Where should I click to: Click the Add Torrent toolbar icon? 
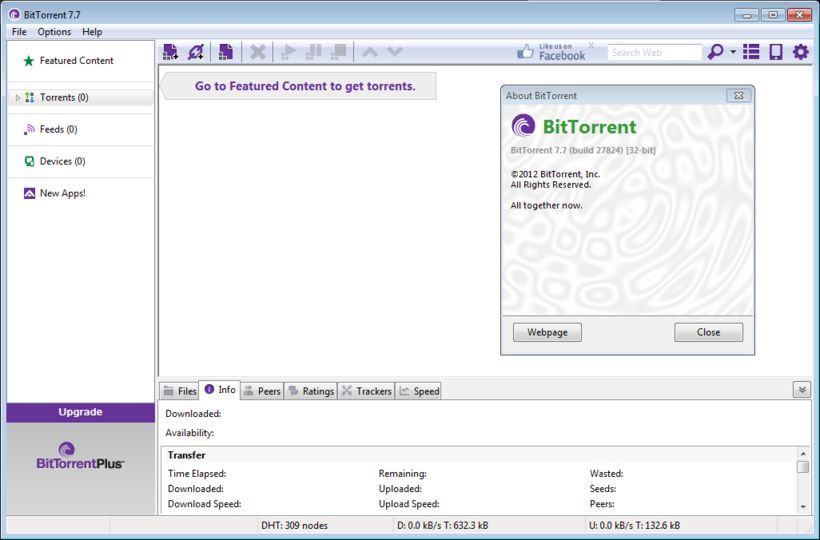[170, 52]
